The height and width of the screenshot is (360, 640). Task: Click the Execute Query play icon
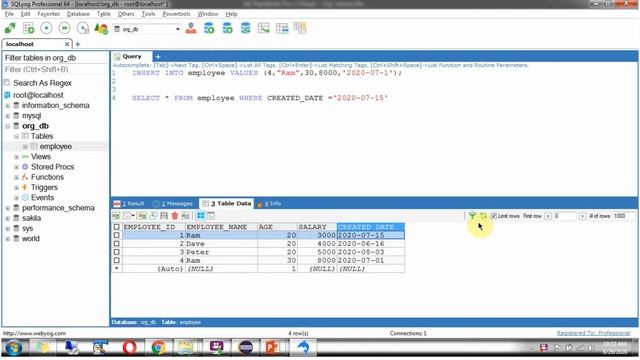pyautogui.click(x=47, y=28)
